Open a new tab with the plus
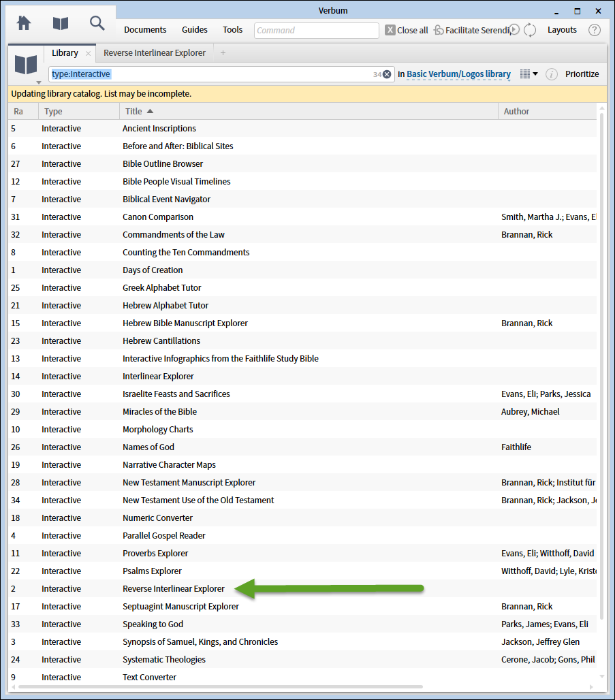Image resolution: width=615 pixels, height=700 pixels. click(223, 52)
